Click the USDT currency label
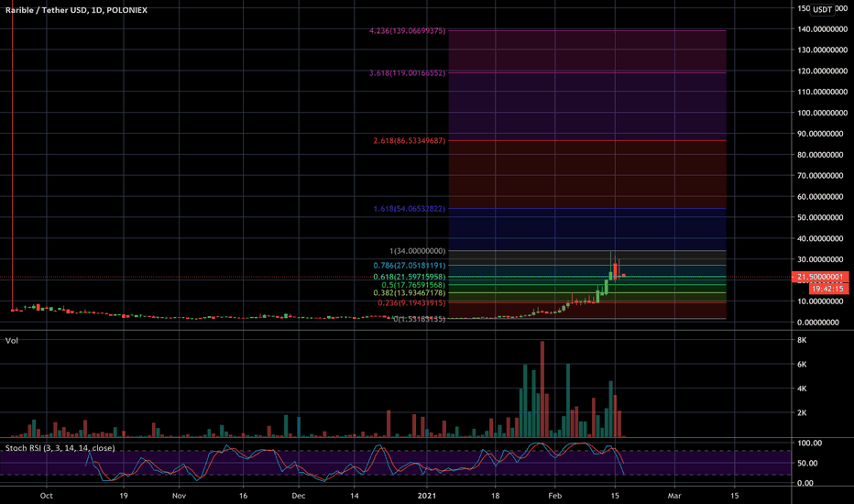This screenshot has width=854, height=504. point(822,9)
